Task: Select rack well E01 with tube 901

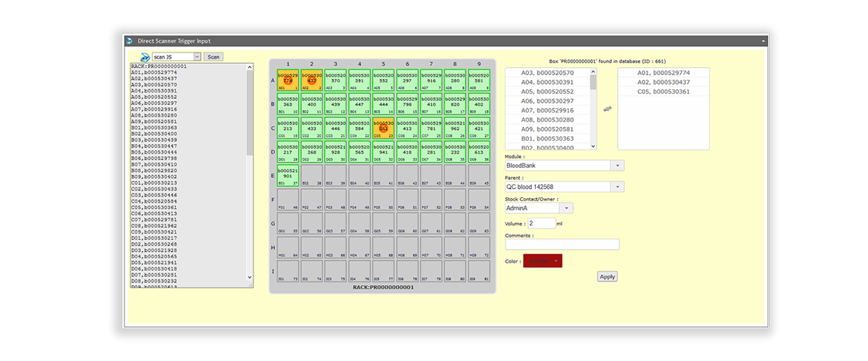Action: (288, 174)
